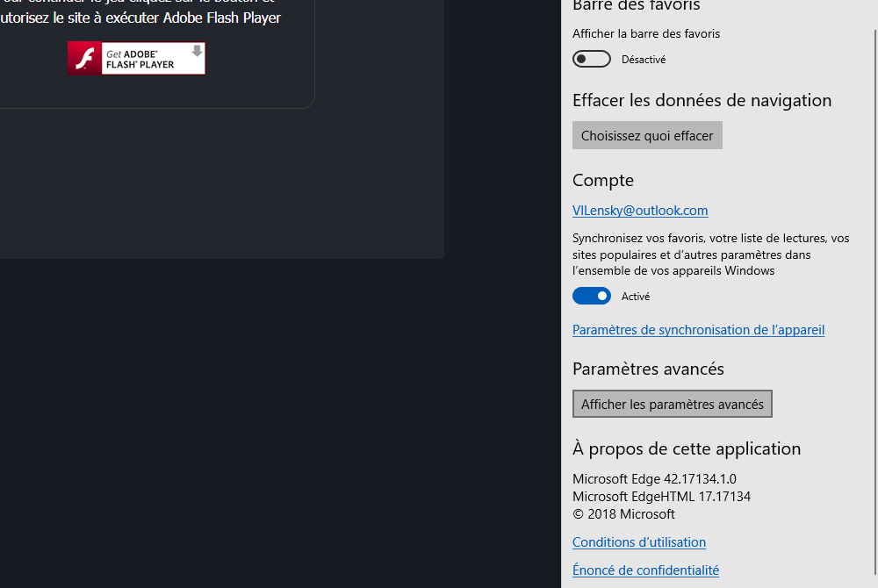Open the VILensky@outlook.com account link

(640, 211)
